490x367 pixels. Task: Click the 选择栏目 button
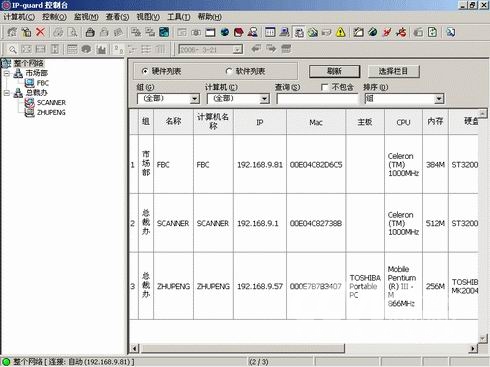(x=393, y=71)
